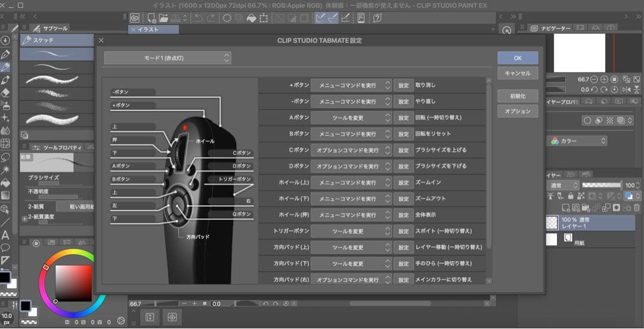Click the zoom-in plus icon in Navigator
The image size is (644, 329).
604,79
